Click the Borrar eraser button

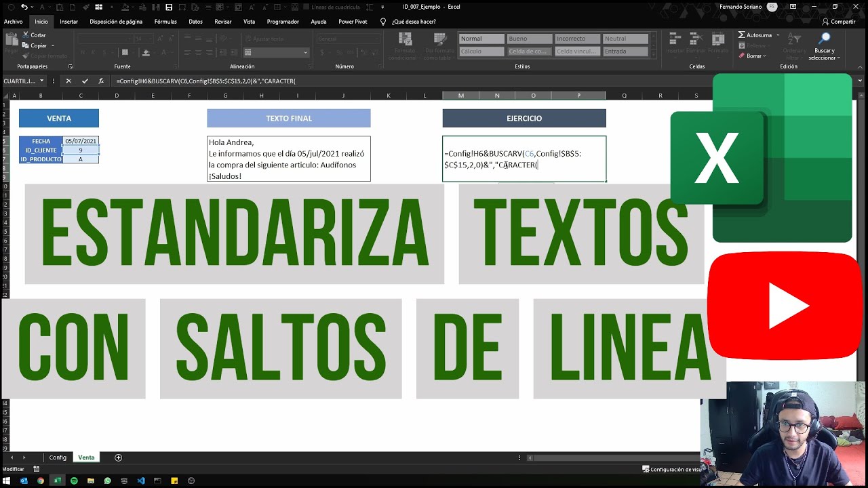750,56
